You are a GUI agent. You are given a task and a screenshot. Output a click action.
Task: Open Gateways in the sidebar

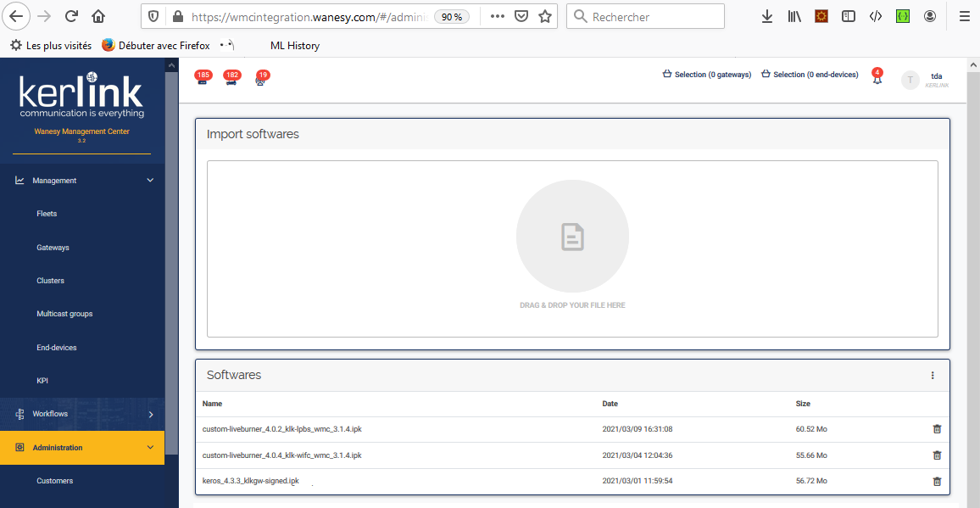[x=53, y=248]
